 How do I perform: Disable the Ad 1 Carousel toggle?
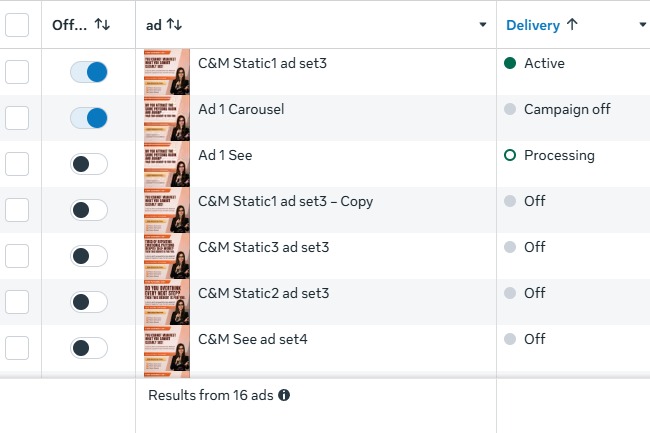tap(89, 118)
